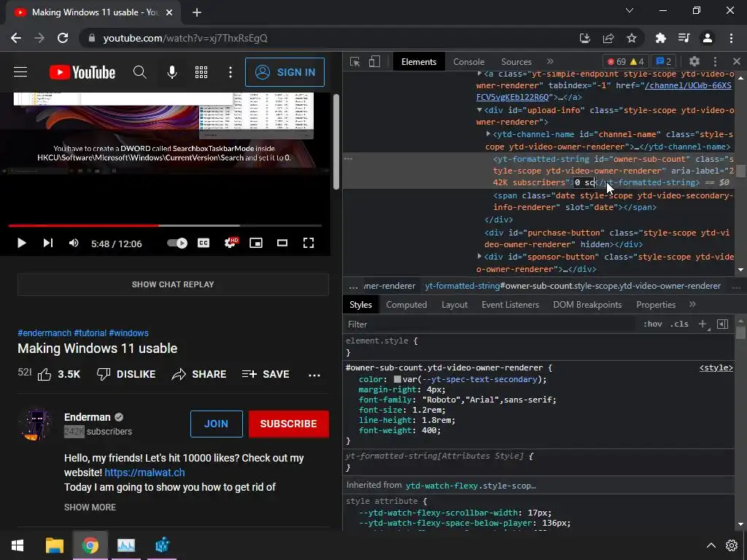This screenshot has width=747, height=560.
Task: Open the YouTube hamburger guide menu
Action: point(20,72)
